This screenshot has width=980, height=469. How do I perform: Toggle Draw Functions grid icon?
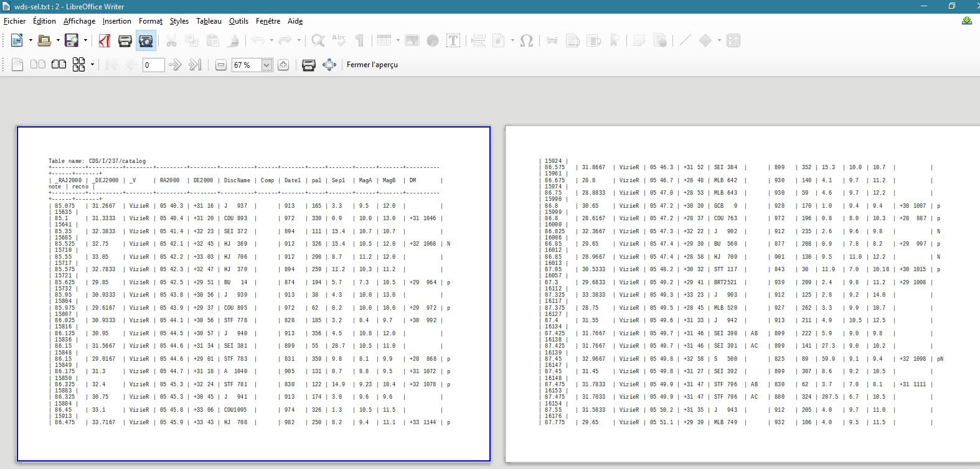pos(733,41)
